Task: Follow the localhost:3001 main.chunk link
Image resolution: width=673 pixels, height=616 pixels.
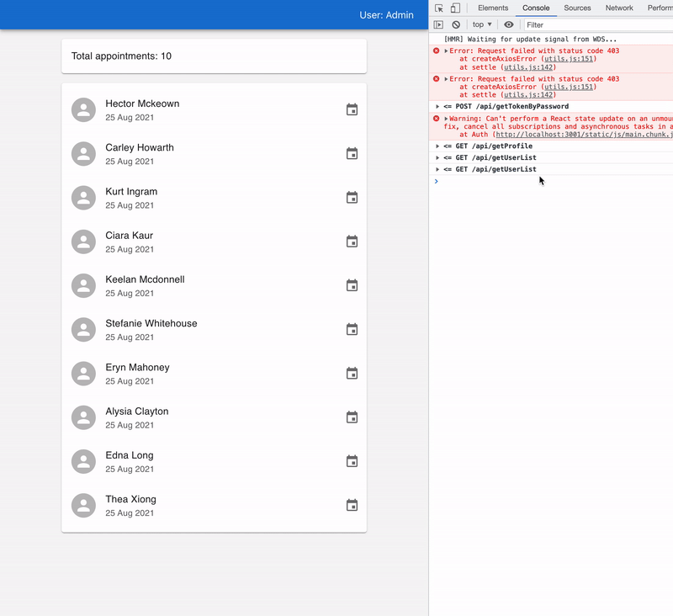Action: [584, 135]
